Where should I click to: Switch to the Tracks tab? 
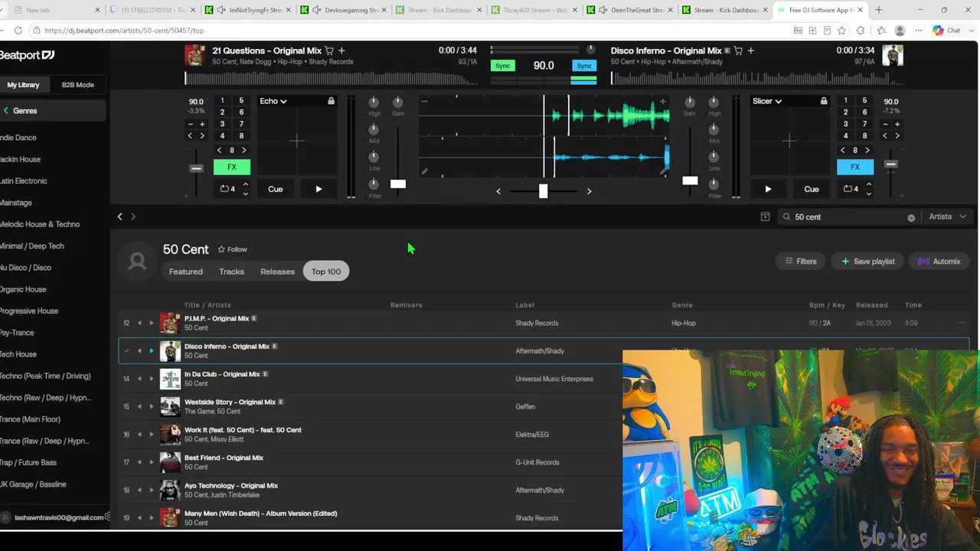pyautogui.click(x=231, y=272)
